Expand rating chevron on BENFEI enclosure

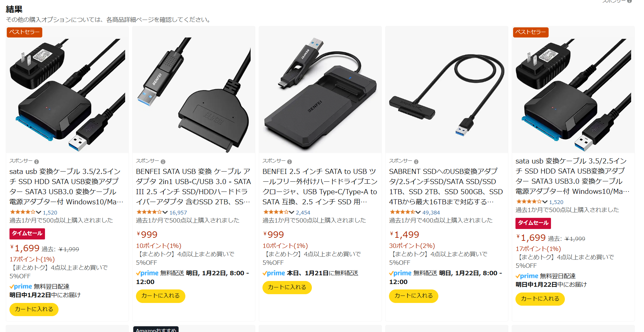[x=292, y=212]
